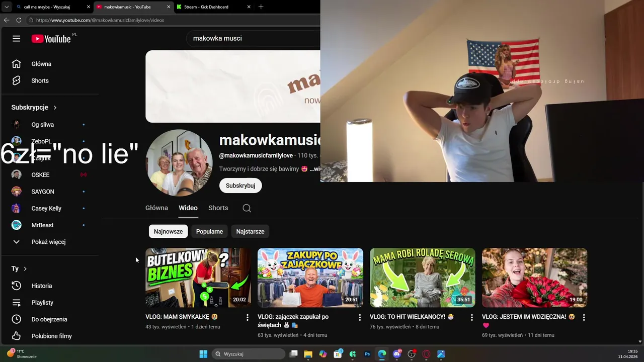Click the Subskrybuj button

(240, 186)
